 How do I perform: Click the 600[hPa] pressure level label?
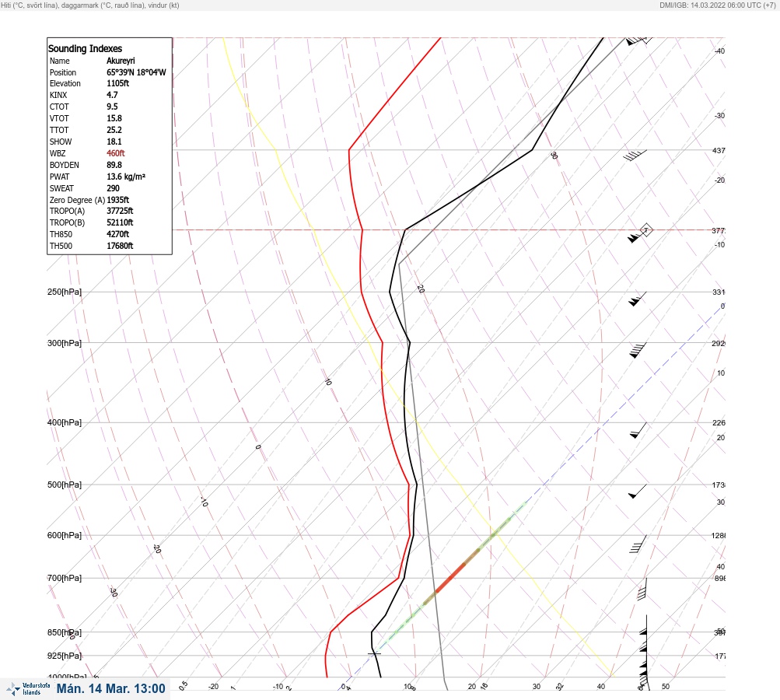coord(65,536)
